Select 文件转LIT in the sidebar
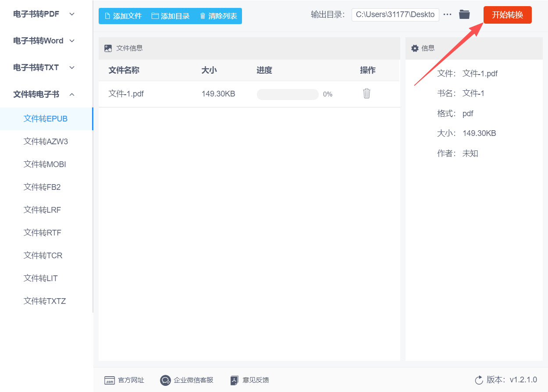 click(x=46, y=278)
